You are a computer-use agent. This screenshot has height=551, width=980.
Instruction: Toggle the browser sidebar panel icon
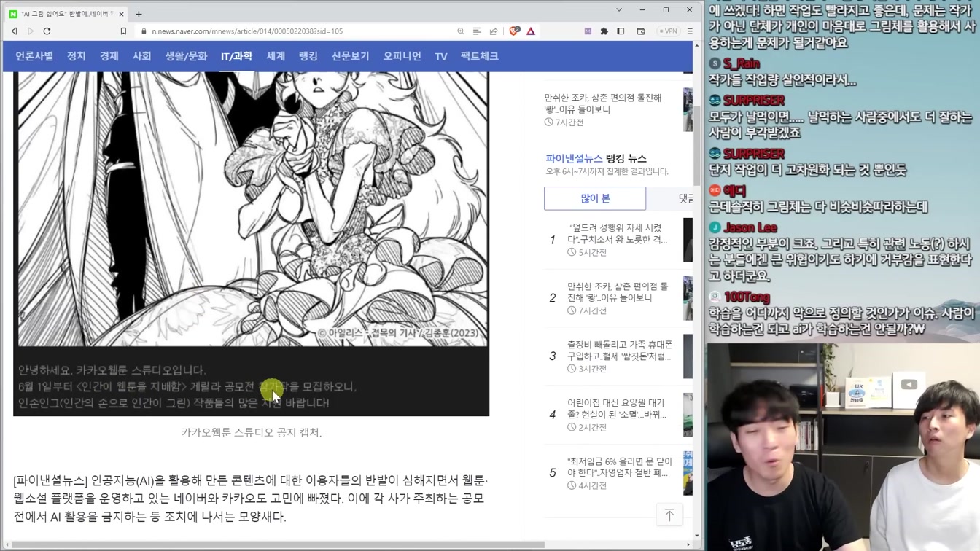tap(621, 31)
